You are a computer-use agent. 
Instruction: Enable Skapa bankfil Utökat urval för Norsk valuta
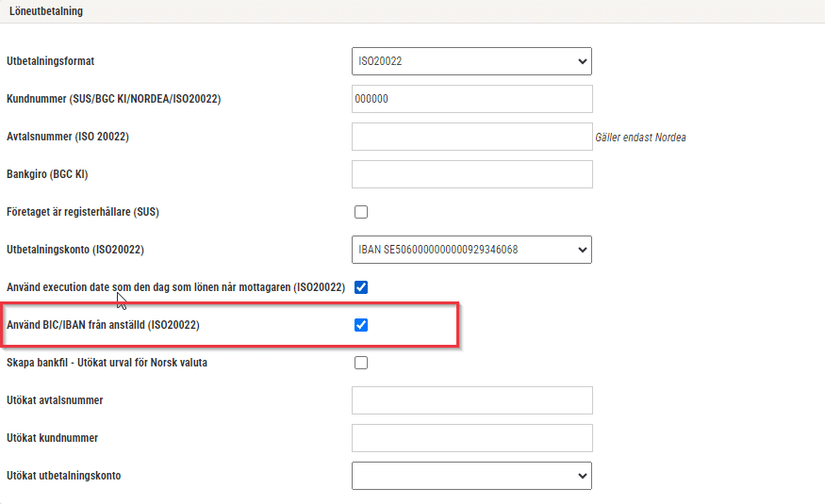[361, 363]
